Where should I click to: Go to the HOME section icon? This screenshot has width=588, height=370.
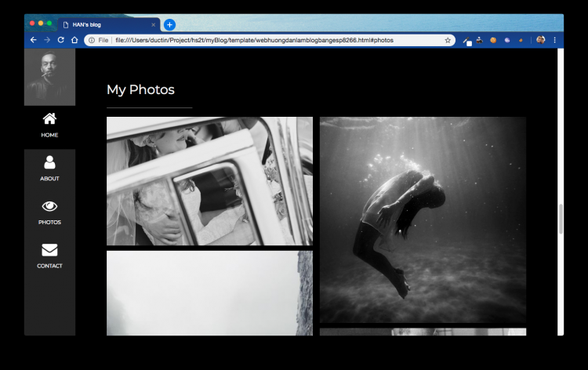(49, 119)
